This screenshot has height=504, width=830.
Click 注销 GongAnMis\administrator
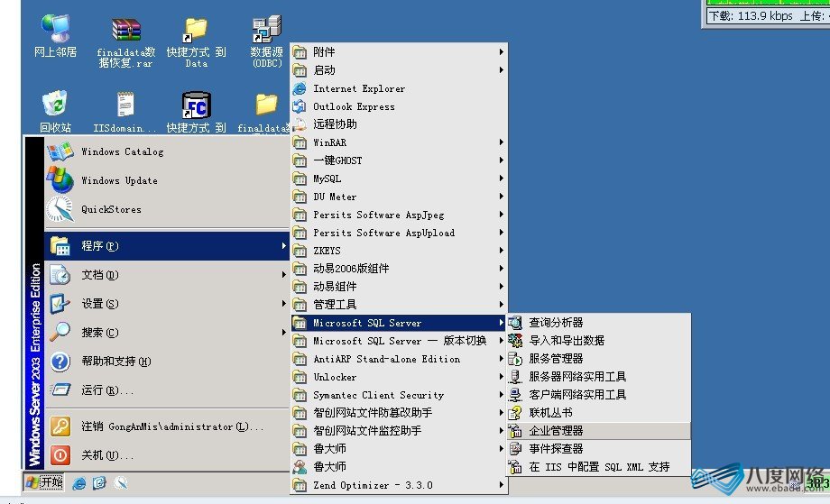167,426
